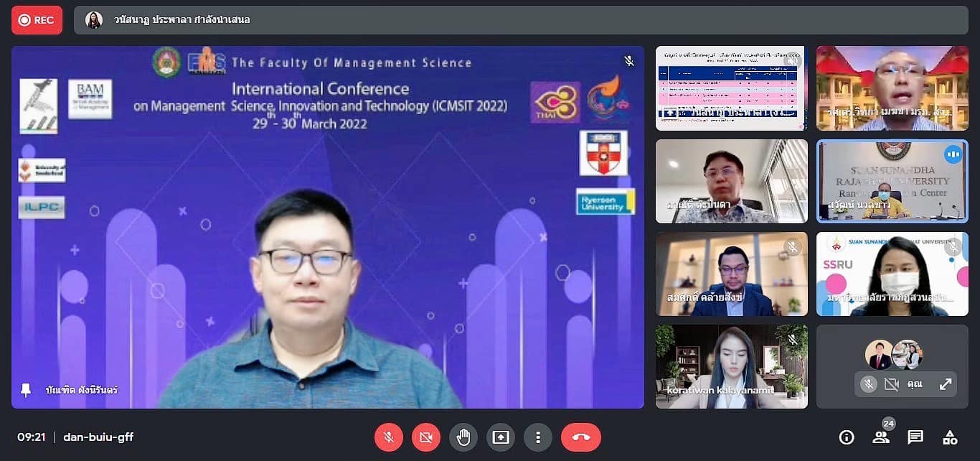Viewport: 980px width, 461px height.
Task: Unmute the microphone in the bottom toolbar
Action: click(388, 437)
